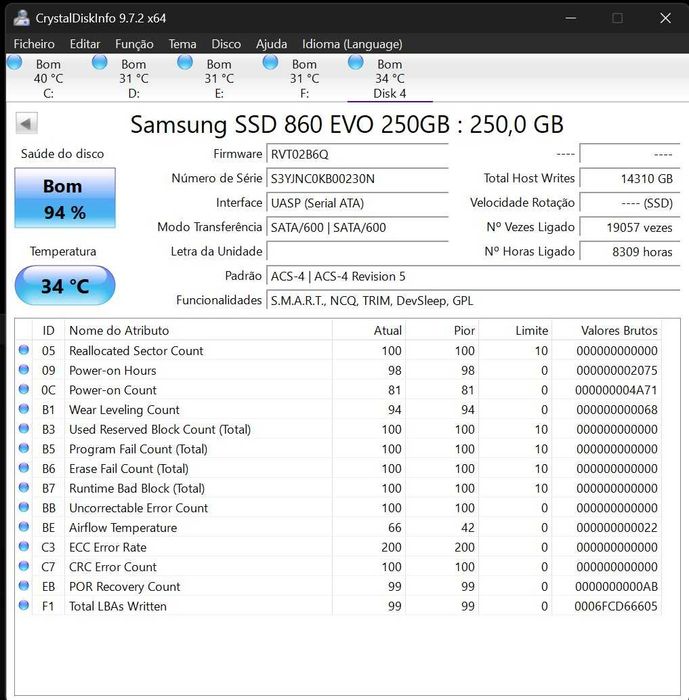Click the transfer mode field SATA/600

pyautogui.click(x=357, y=227)
